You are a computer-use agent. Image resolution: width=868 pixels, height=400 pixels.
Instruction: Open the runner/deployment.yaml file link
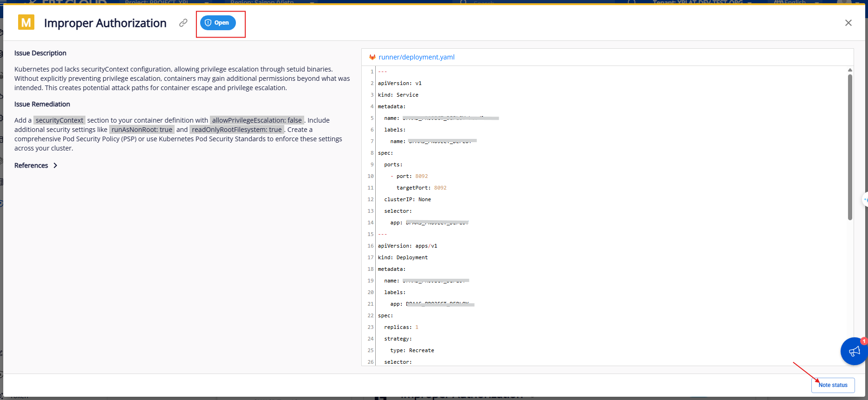pyautogui.click(x=416, y=57)
